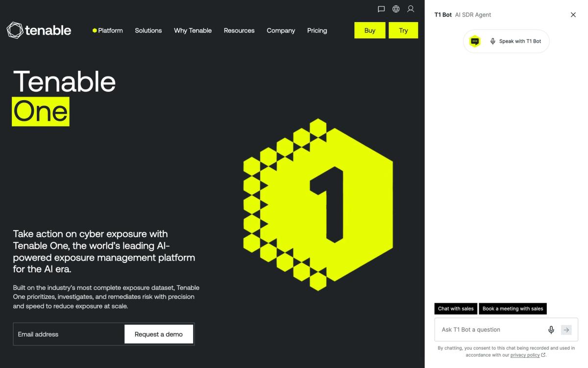Click the yellow Try button
Screen dimensions: 588x368
click(x=403, y=30)
